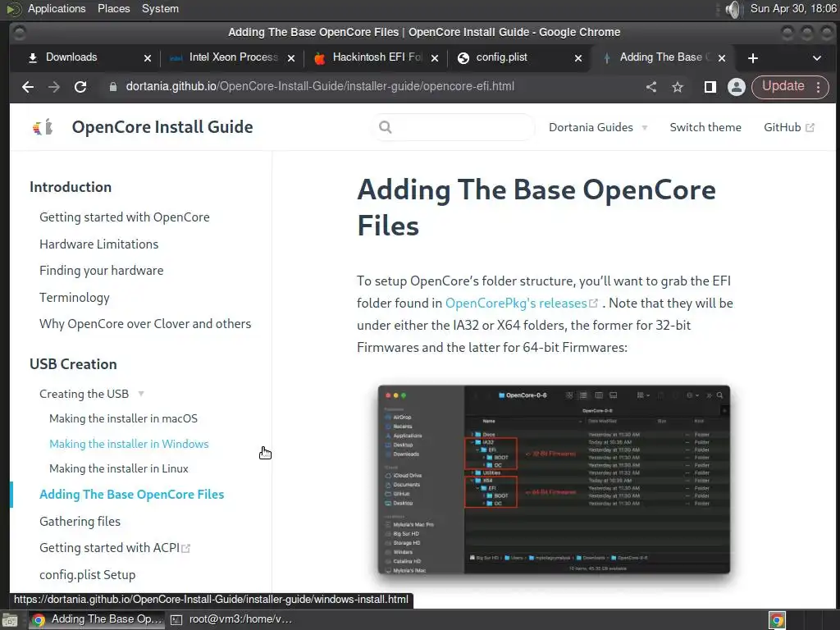Screen dimensions: 840x630
Task: Open Making the installer in Linux
Action: pos(119,468)
